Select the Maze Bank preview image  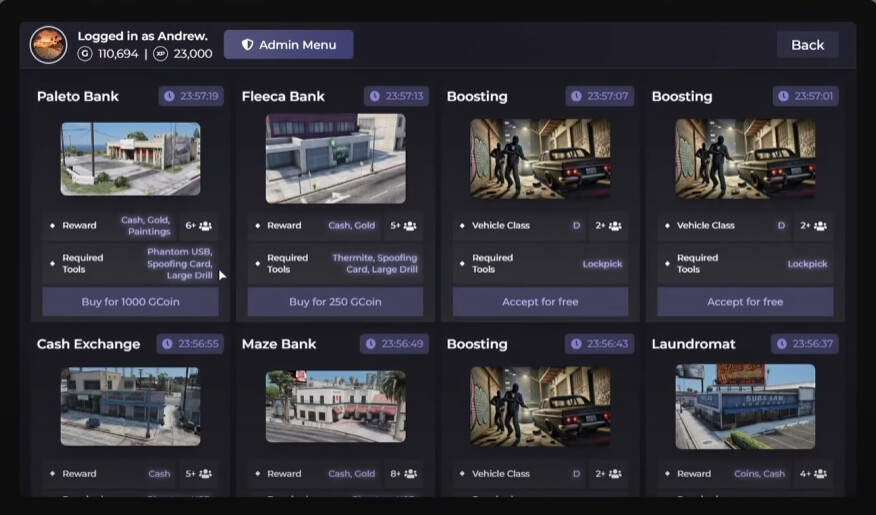click(336, 407)
